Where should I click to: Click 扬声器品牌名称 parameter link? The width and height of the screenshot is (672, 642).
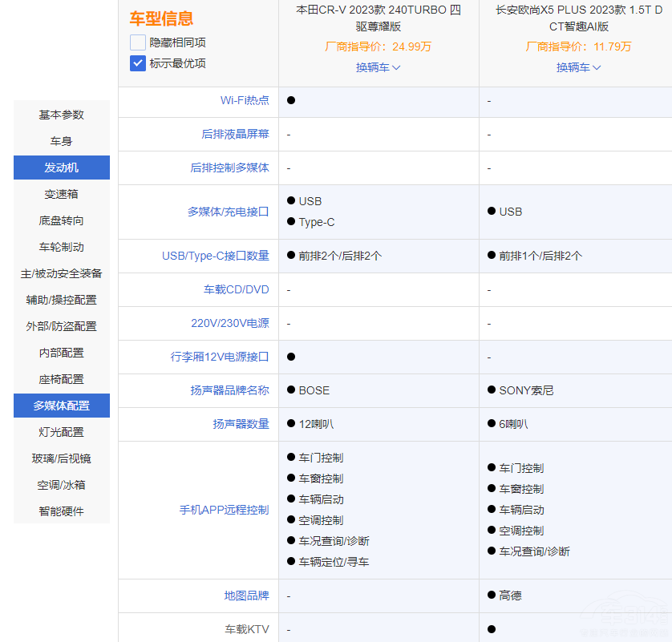[229, 390]
